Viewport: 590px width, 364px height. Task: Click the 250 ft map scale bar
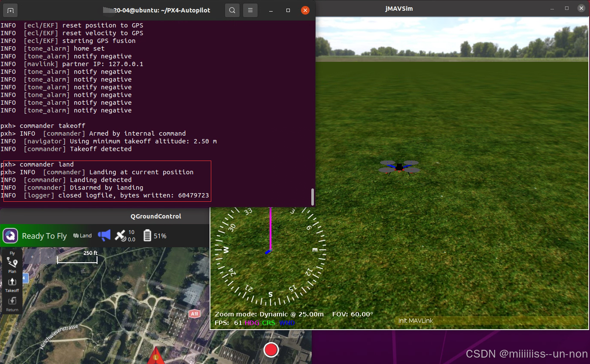[77, 257]
